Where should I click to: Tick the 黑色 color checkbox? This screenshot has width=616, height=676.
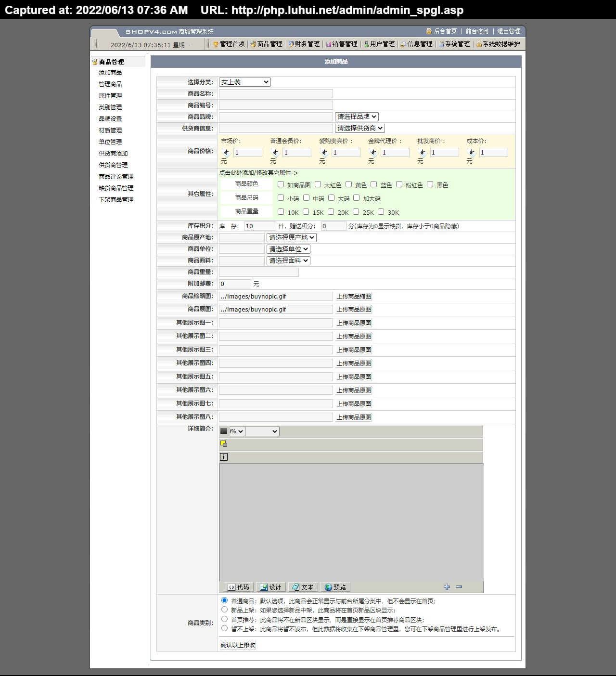point(430,184)
